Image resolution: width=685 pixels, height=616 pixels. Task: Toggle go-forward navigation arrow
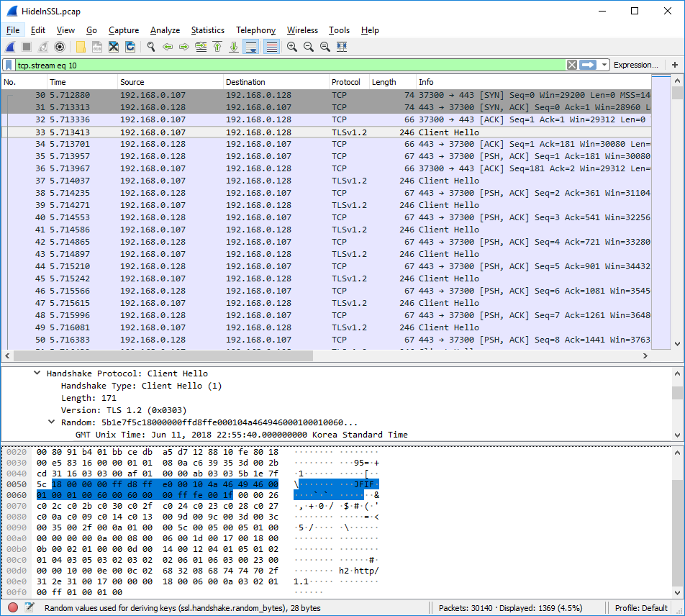click(x=184, y=47)
